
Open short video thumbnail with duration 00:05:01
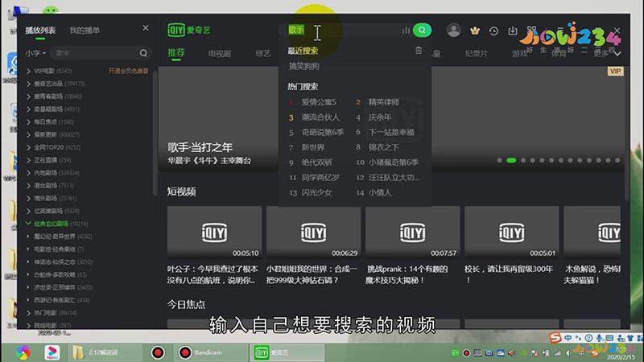(x=512, y=232)
